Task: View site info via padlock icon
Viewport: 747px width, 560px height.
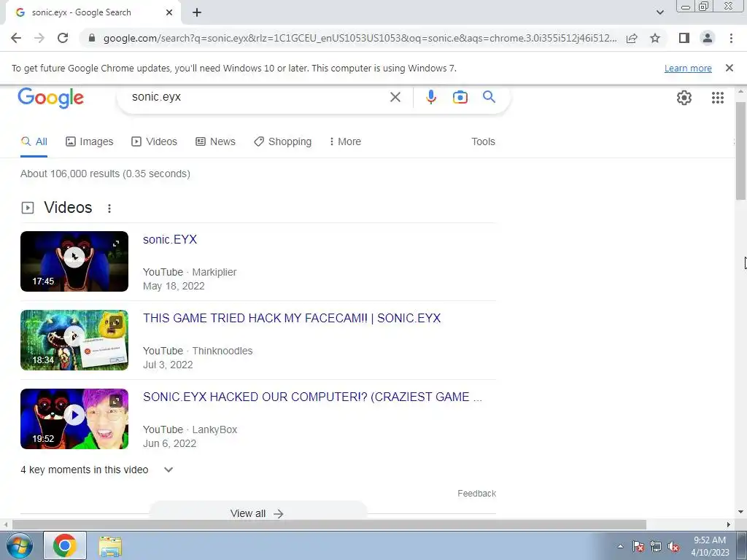Action: (92, 38)
